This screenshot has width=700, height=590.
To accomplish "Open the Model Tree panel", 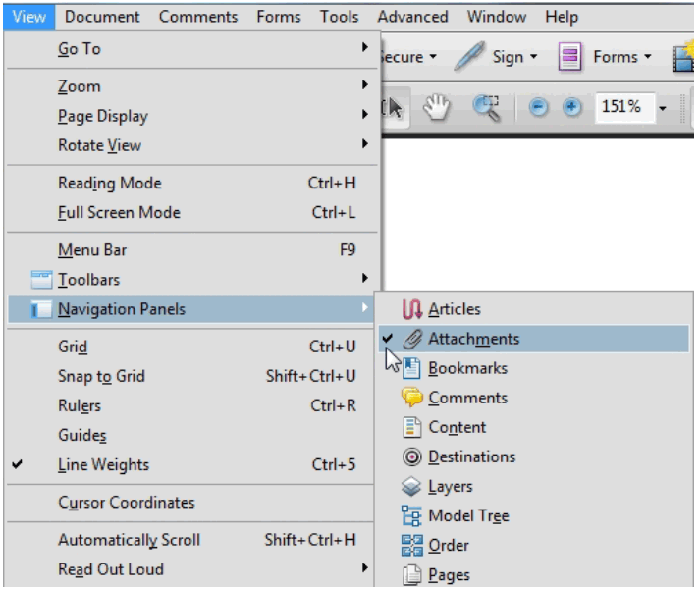I will [x=468, y=515].
